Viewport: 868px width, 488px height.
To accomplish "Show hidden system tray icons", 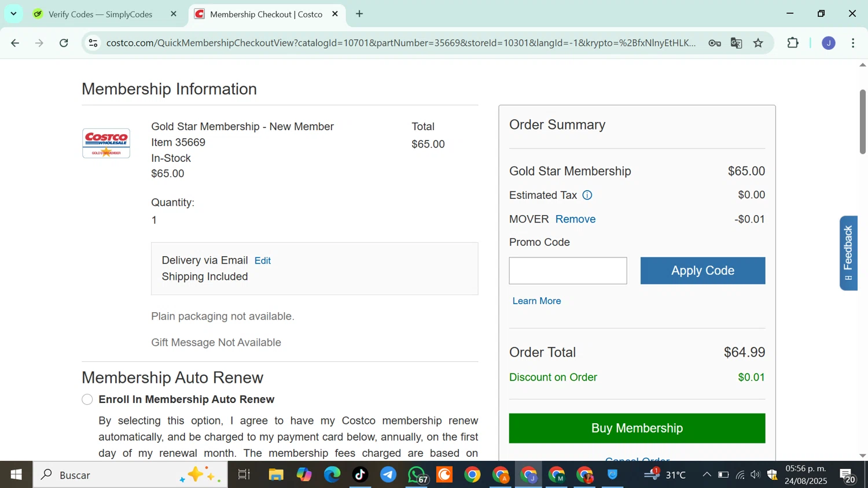I will (x=707, y=475).
